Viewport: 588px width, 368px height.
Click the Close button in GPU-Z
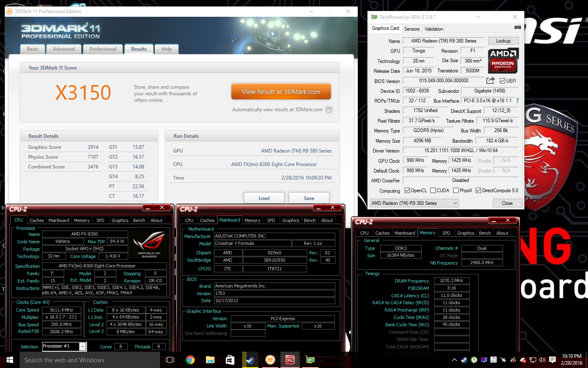[507, 203]
